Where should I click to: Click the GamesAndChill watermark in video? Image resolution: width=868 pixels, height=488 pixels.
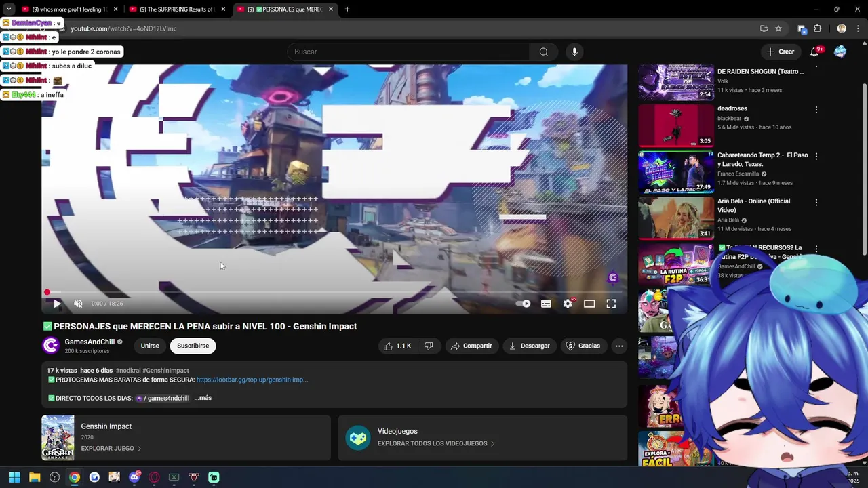click(x=613, y=277)
